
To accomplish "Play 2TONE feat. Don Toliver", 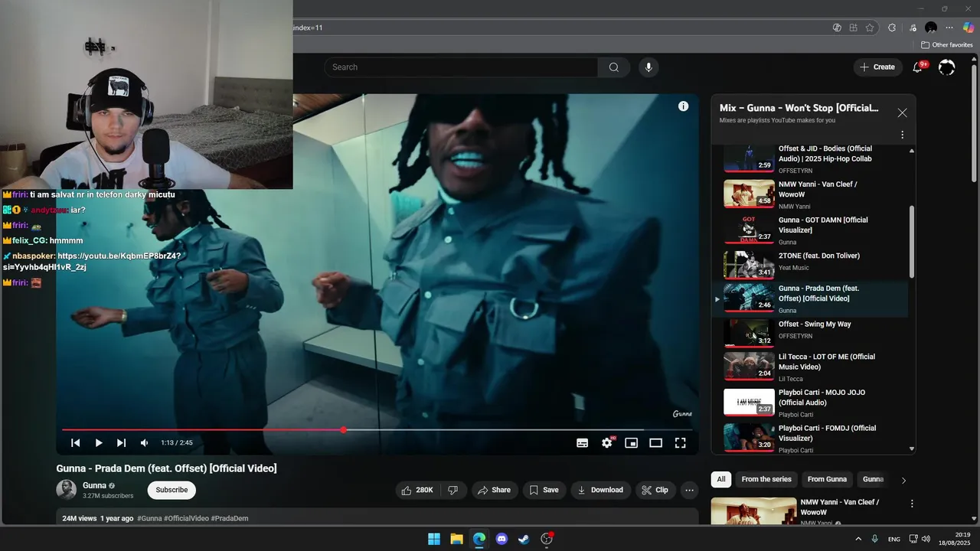I will pos(812,265).
